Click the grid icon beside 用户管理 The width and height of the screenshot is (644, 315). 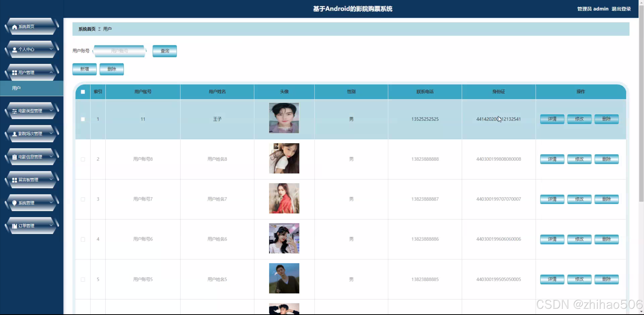coord(15,73)
